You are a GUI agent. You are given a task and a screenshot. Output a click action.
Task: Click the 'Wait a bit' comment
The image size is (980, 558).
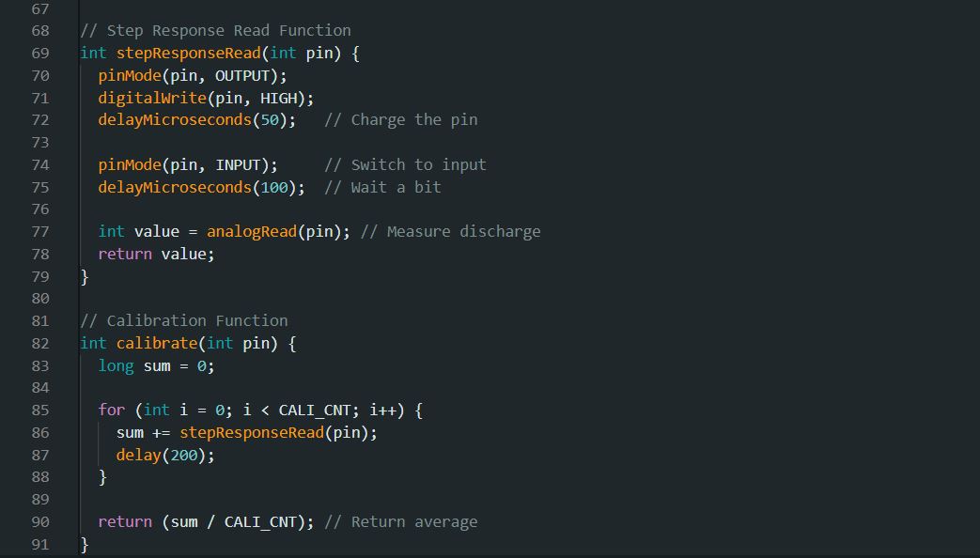[x=382, y=188]
